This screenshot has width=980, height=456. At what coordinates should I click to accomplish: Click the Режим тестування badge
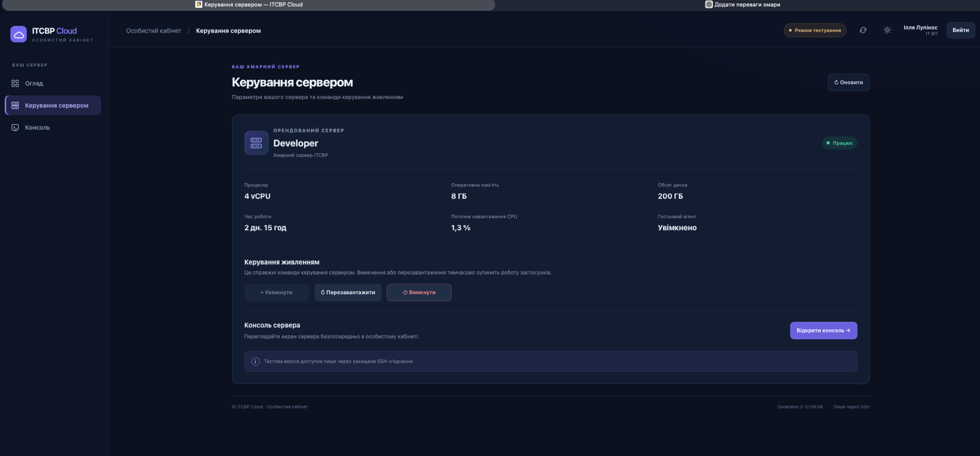[815, 30]
